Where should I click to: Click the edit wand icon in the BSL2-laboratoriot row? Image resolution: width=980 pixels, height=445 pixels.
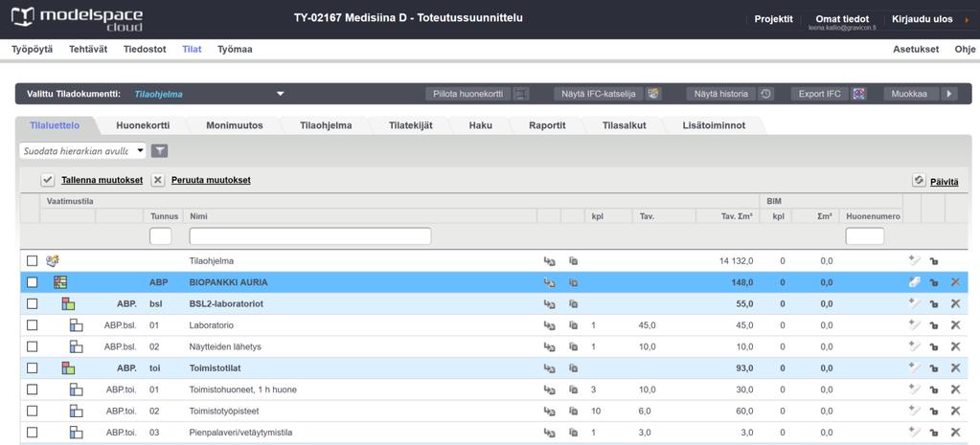[x=914, y=303]
